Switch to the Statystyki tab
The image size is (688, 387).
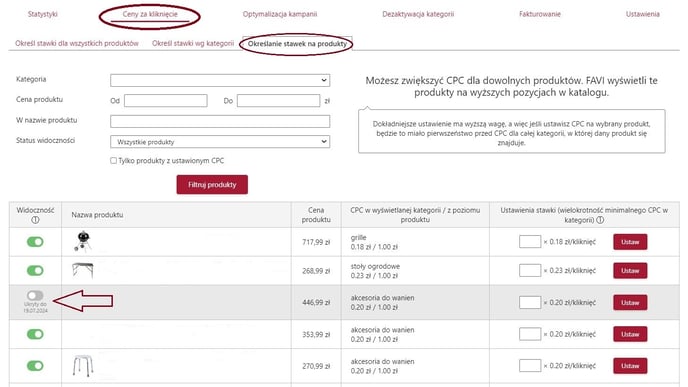43,14
